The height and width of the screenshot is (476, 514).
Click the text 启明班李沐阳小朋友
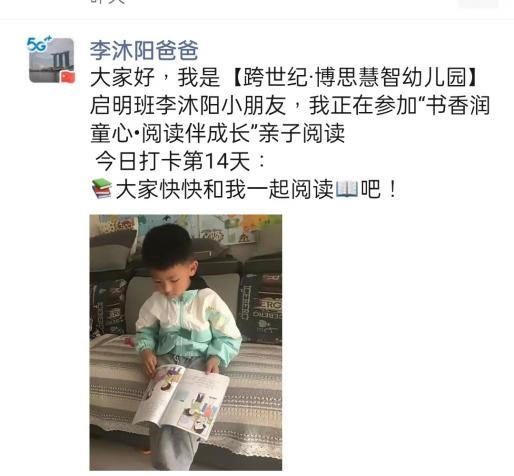[x=188, y=106]
